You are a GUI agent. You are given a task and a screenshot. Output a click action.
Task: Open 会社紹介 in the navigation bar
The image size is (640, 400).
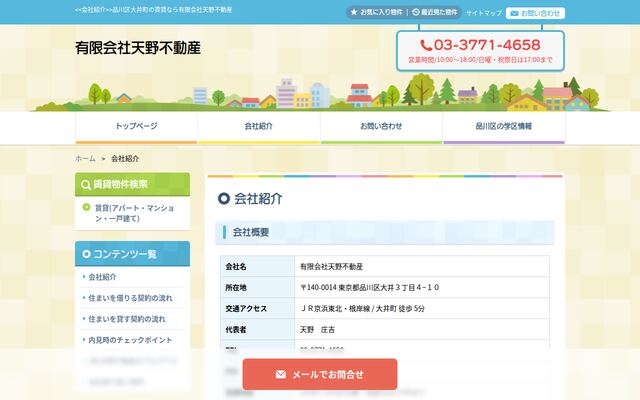pyautogui.click(x=259, y=127)
